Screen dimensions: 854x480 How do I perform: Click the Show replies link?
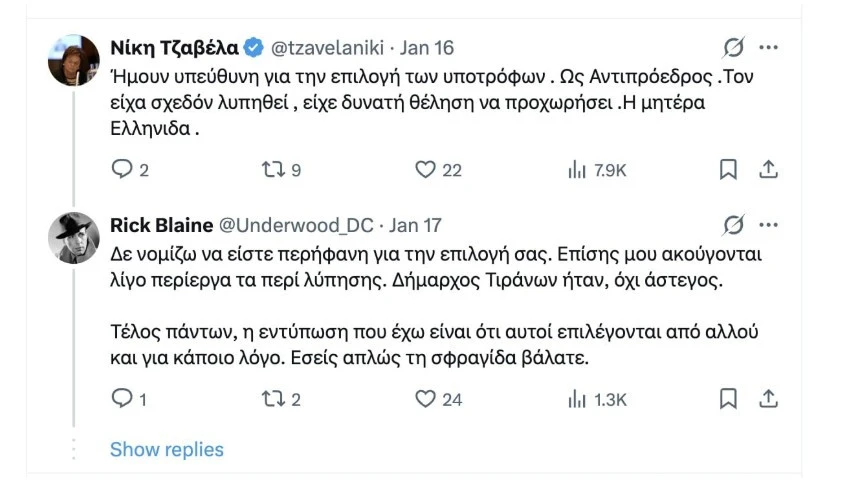(167, 449)
